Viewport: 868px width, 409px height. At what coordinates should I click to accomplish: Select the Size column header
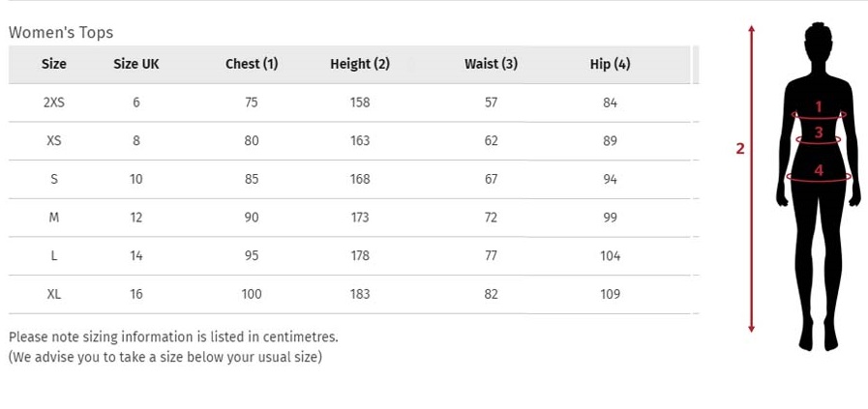53,64
